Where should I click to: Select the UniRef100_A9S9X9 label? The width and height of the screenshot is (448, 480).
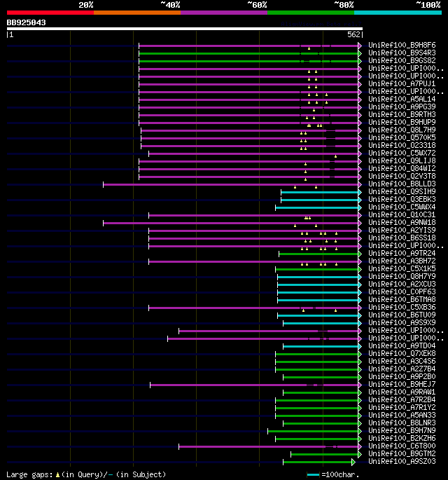click(x=402, y=322)
